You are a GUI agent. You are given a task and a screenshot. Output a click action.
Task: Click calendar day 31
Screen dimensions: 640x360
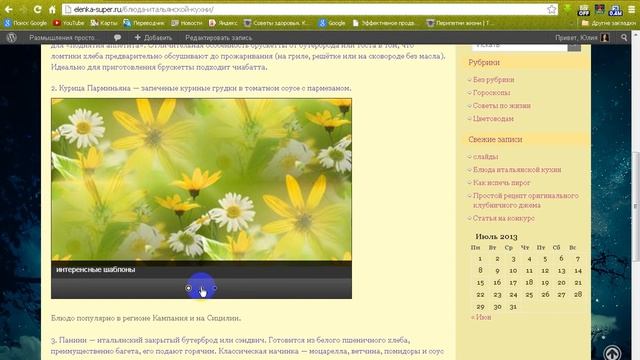(513, 307)
